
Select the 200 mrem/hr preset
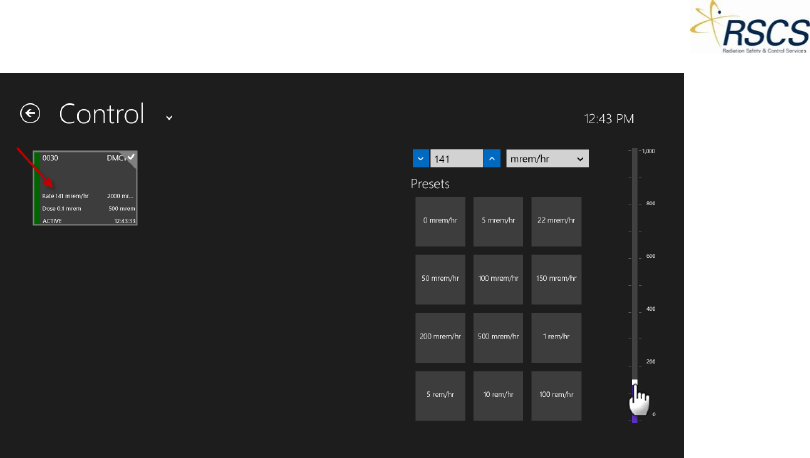440,337
